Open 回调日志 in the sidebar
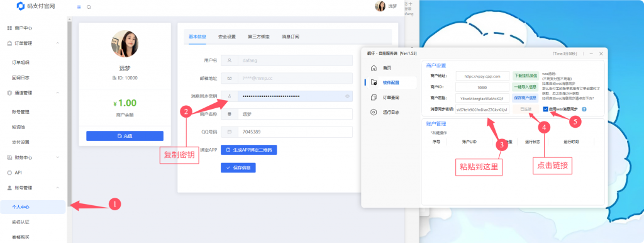Viewport: 644px width, 243px height. [x=21, y=77]
